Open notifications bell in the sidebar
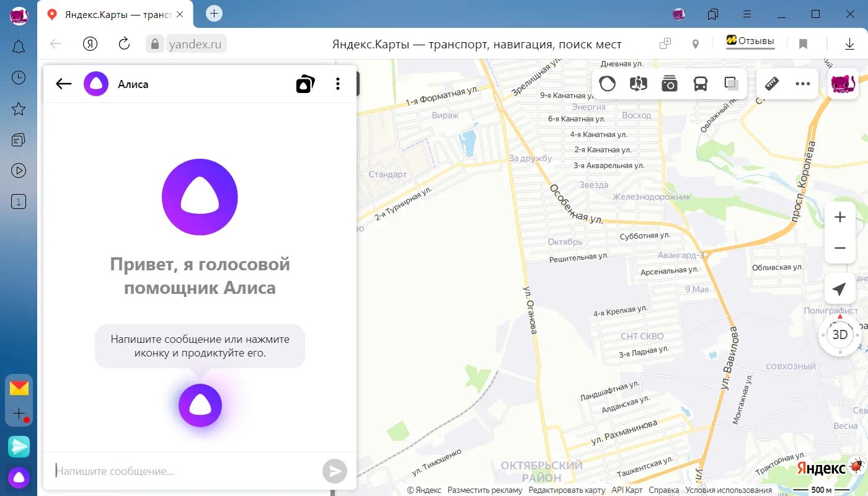The width and height of the screenshot is (868, 496). [x=19, y=46]
